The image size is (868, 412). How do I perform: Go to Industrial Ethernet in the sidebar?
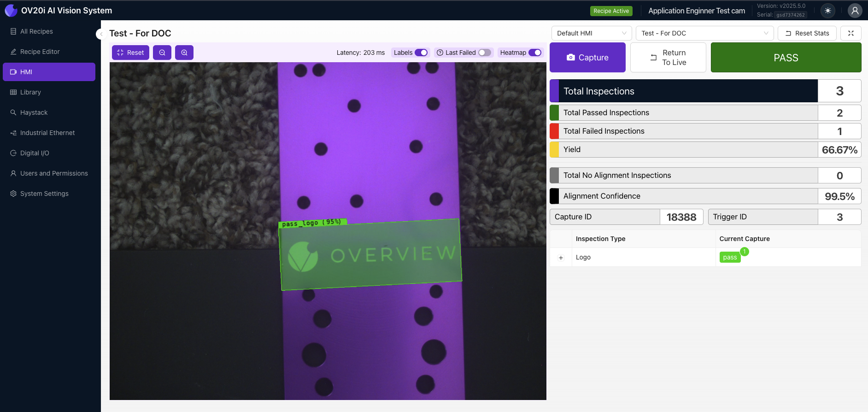(47, 133)
